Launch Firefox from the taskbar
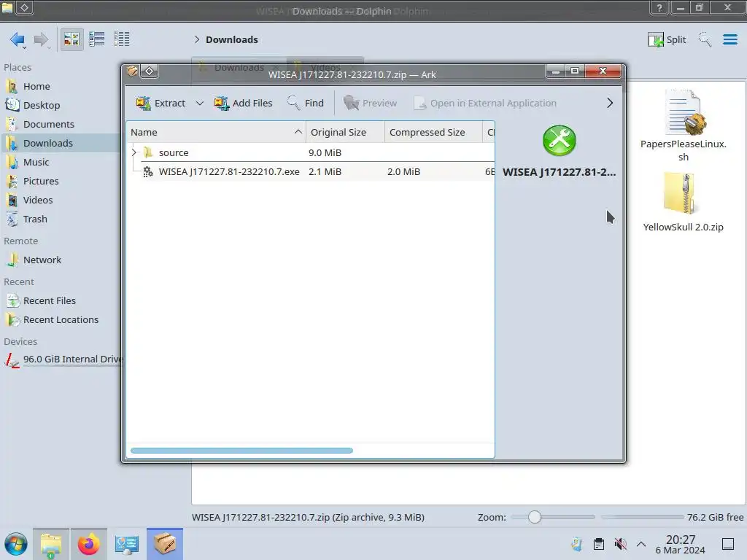This screenshot has height=560, width=747. (88, 544)
